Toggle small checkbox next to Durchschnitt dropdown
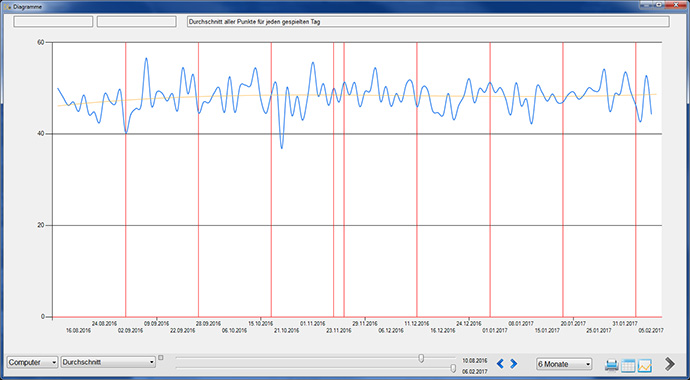The width and height of the screenshot is (690, 380). 161,358
